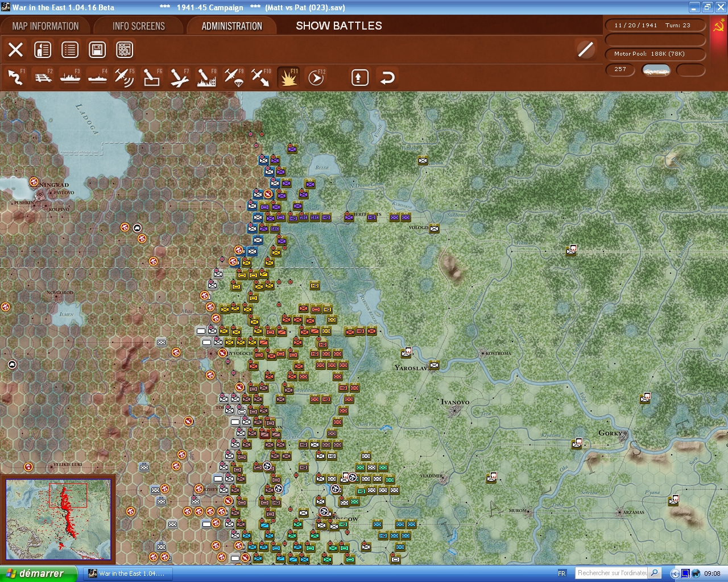Select the Administration tab
The width and height of the screenshot is (728, 582).
231,26
